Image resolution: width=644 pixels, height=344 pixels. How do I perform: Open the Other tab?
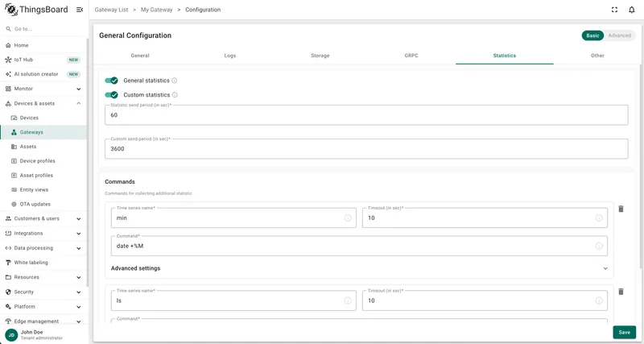point(597,56)
